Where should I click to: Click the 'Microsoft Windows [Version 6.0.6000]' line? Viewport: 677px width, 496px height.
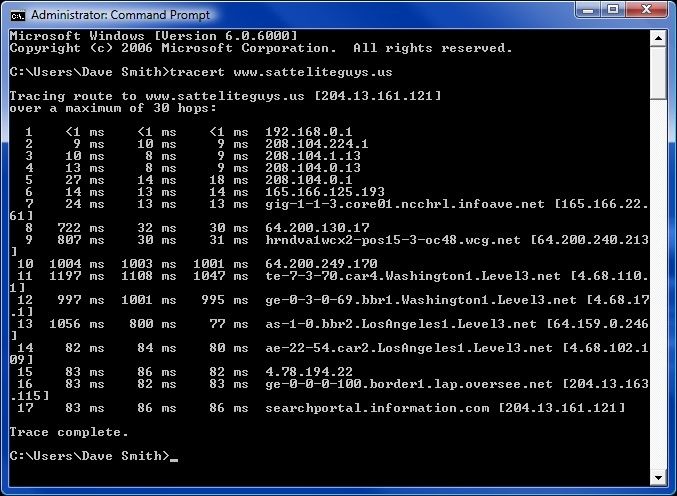tap(153, 35)
